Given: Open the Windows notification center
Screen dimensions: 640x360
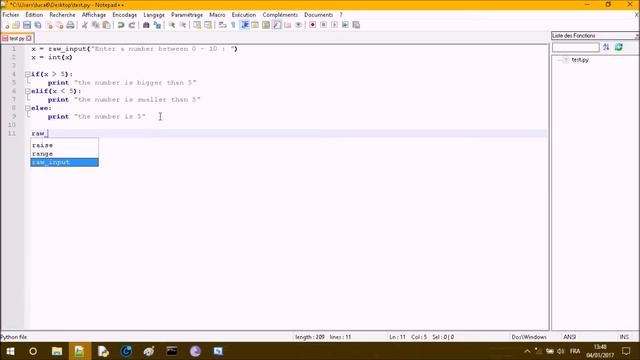Looking at the screenshot, I should click(x=626, y=351).
